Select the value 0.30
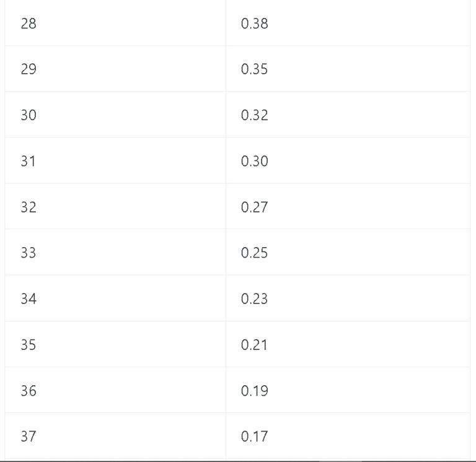The width and height of the screenshot is (476, 462). (254, 161)
